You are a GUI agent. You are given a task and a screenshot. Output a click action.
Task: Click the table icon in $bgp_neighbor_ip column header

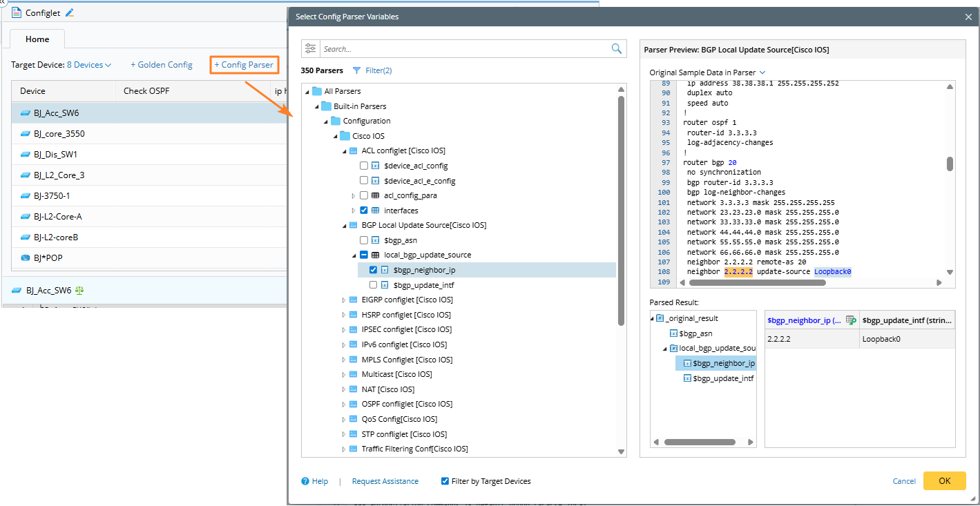tap(851, 320)
